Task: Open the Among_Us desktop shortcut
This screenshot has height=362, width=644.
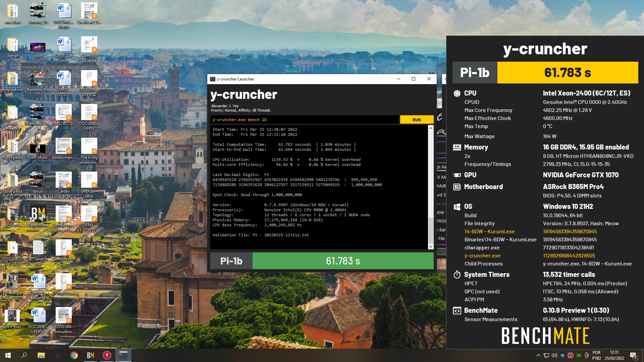Action: point(38,14)
